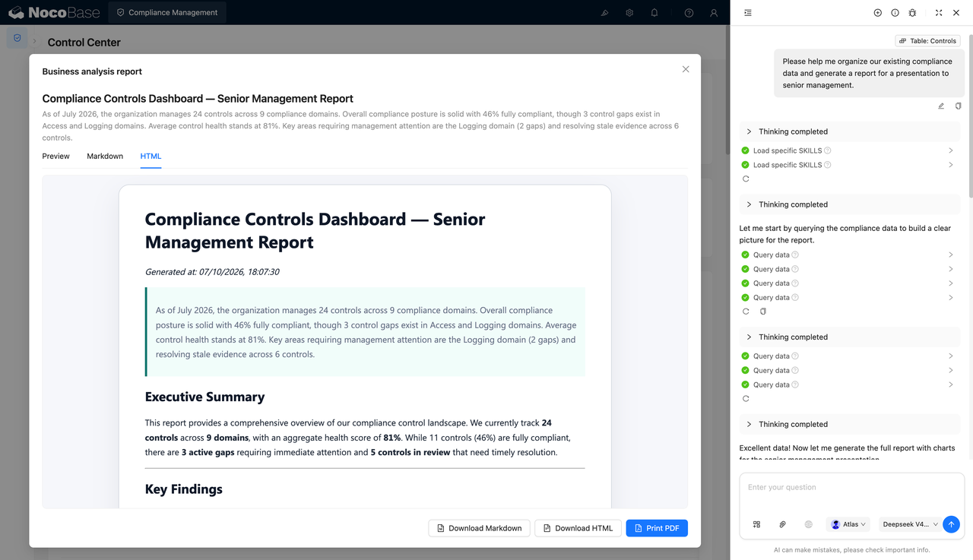Image resolution: width=973 pixels, height=560 pixels.
Task: Open the Deepseek V4 model dropdown
Action: click(909, 524)
